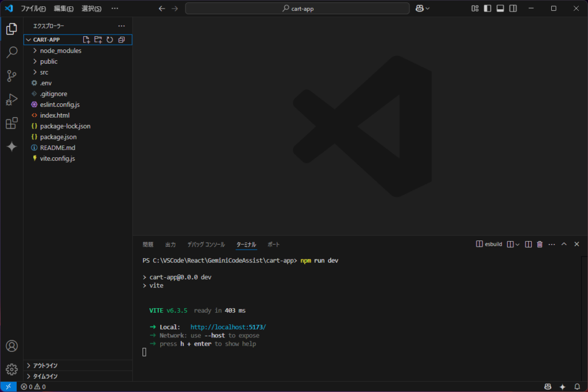Open terminal panel more actions menu
Viewport: 588px width, 392px height.
coord(552,244)
